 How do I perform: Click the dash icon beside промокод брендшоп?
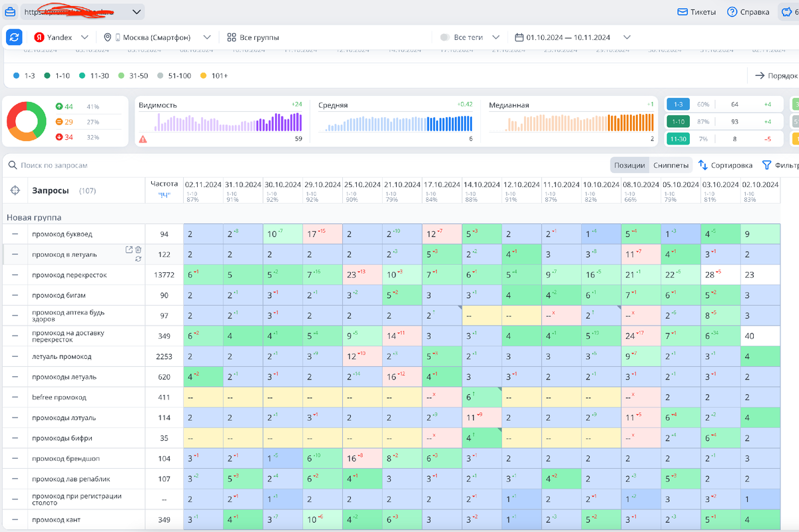click(x=15, y=459)
